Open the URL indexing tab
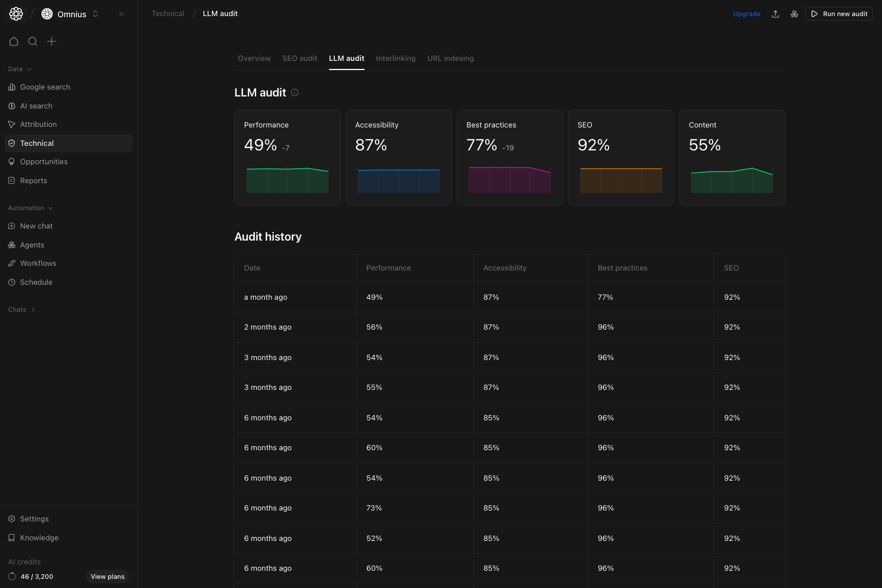This screenshot has height=588, width=882. click(x=450, y=58)
